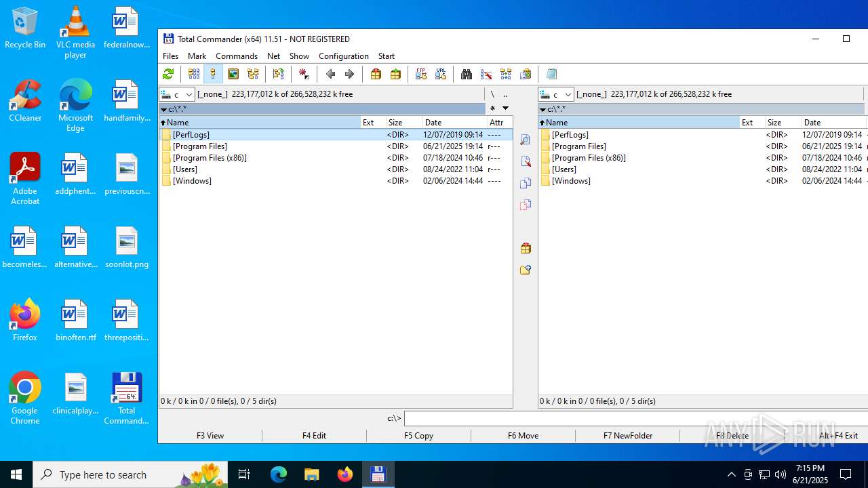Click the Pack icon in the middle button bar

coord(526,248)
